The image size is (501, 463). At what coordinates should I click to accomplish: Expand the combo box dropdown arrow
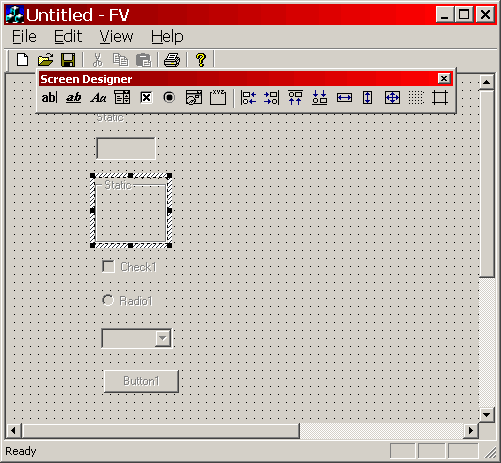pos(163,338)
